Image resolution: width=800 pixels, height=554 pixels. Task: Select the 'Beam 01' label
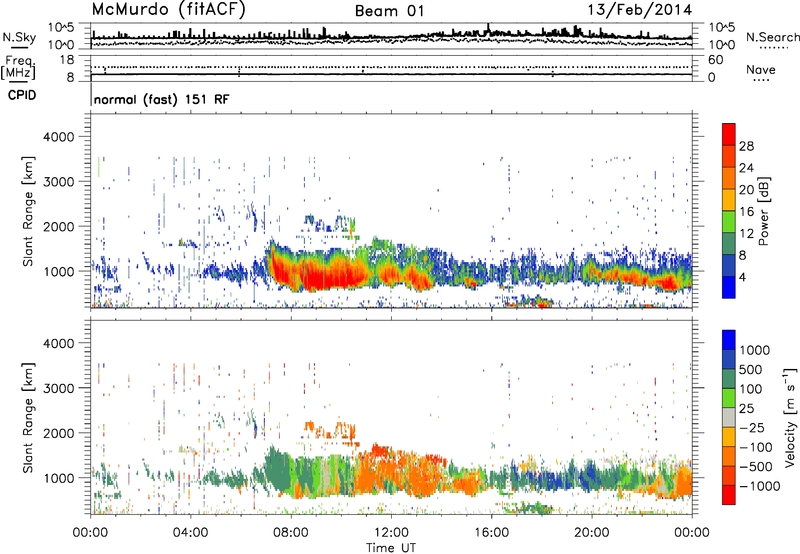pyautogui.click(x=389, y=11)
